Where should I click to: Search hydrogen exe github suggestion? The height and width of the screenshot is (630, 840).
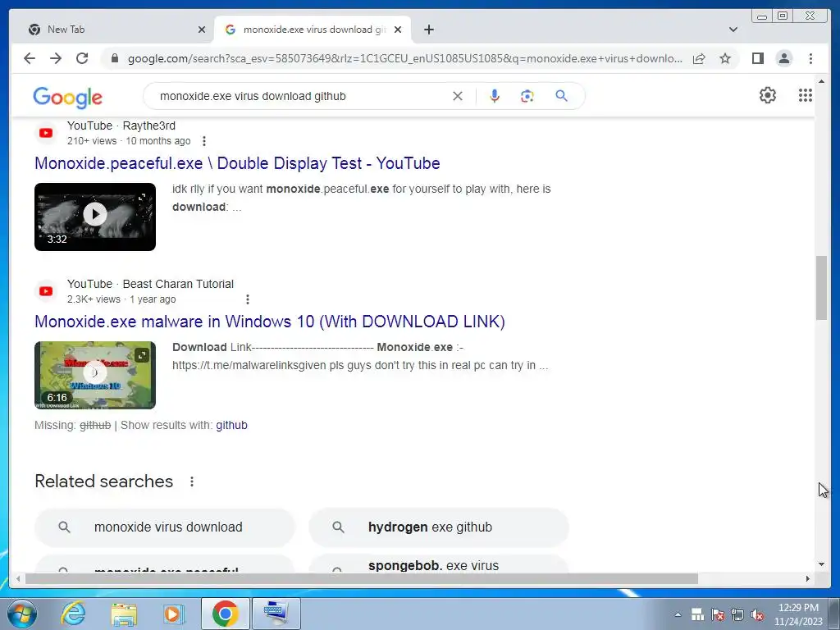click(439, 527)
